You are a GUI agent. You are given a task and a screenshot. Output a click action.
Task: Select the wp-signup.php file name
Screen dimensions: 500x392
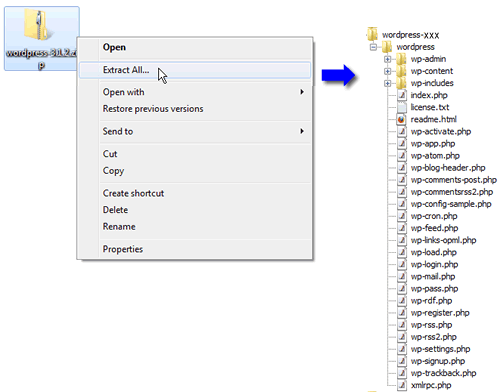click(438, 361)
